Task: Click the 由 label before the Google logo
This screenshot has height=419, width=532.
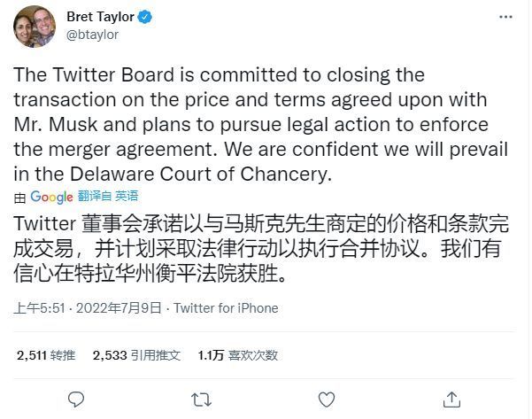Action: (20, 197)
